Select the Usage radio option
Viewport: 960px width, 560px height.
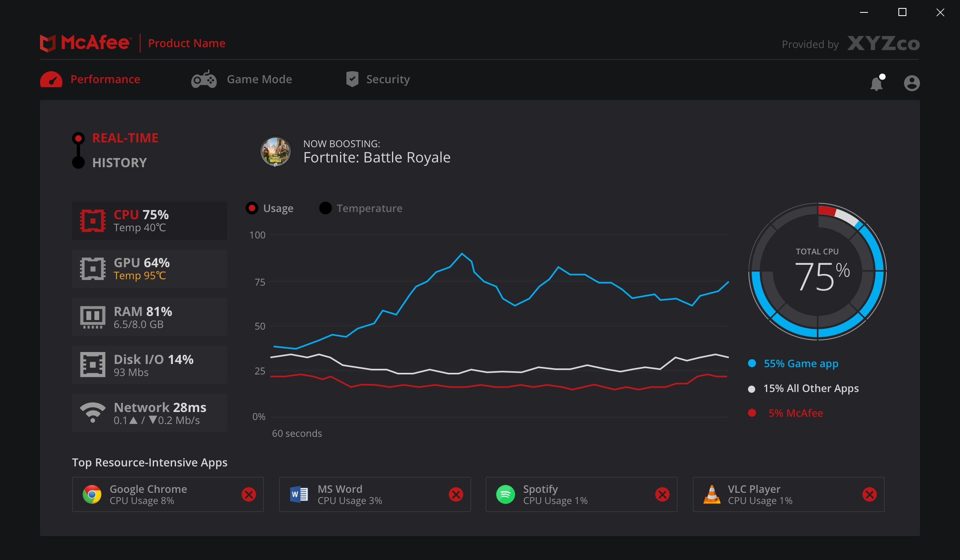pyautogui.click(x=252, y=208)
